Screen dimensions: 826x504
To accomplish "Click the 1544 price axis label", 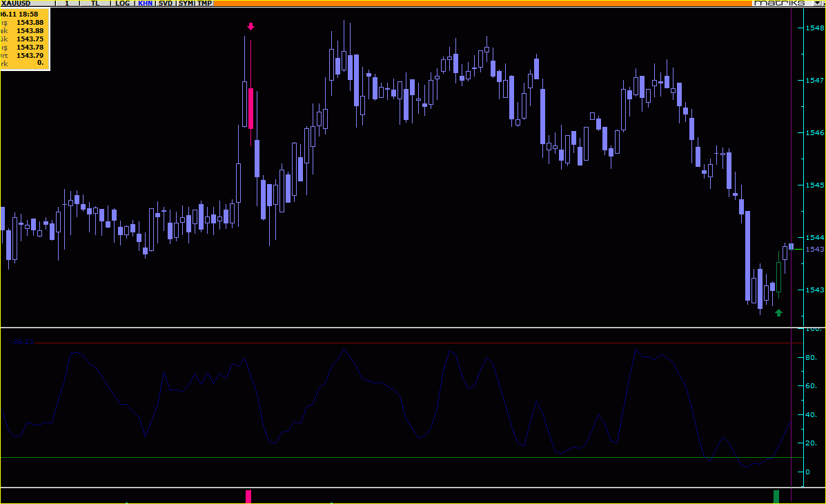I will [814, 238].
